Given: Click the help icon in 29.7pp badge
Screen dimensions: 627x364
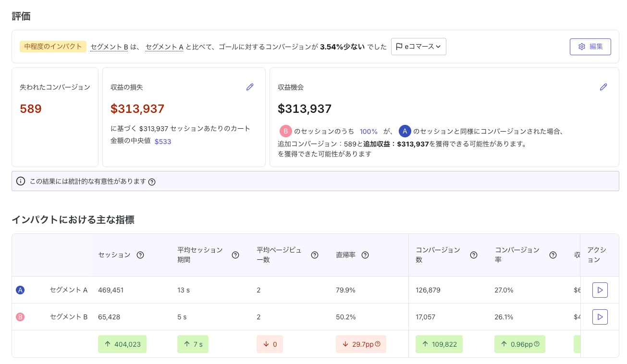Looking at the screenshot, I should pyautogui.click(x=378, y=344).
